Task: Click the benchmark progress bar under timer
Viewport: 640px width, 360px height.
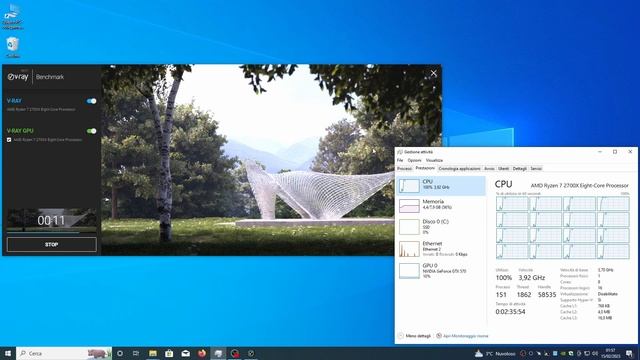Action: [51, 232]
